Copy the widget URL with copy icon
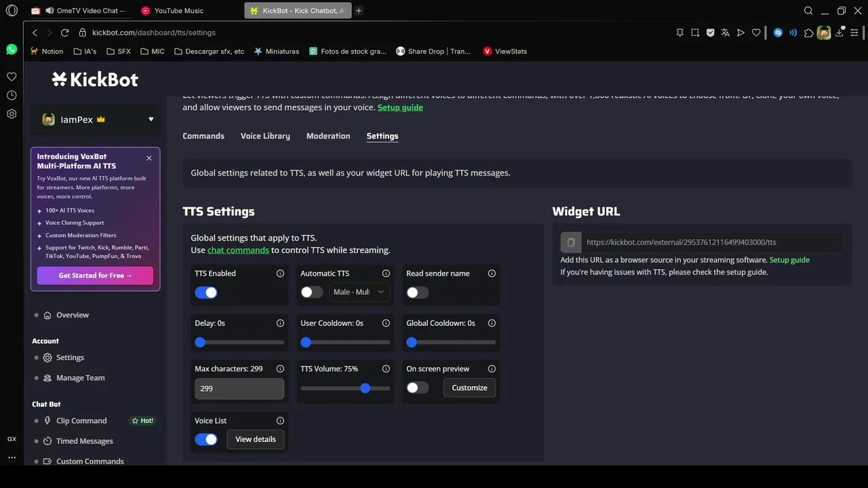The image size is (868, 488). click(571, 242)
